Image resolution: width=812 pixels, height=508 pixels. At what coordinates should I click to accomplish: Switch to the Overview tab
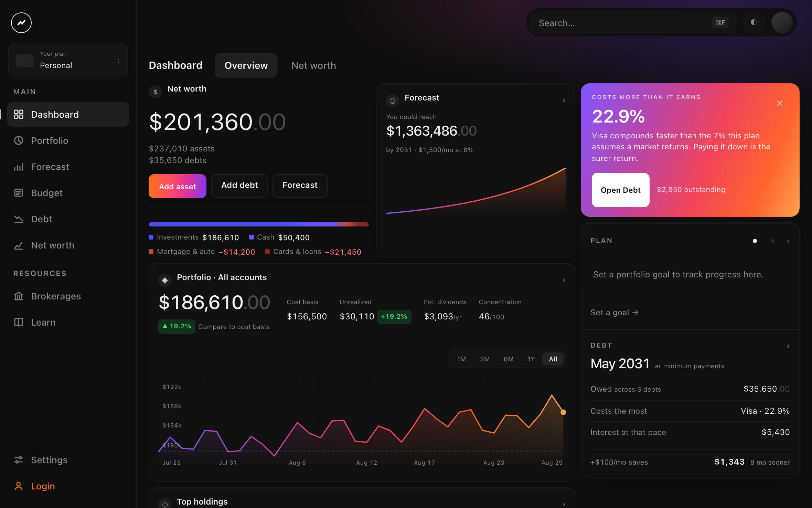click(246, 65)
